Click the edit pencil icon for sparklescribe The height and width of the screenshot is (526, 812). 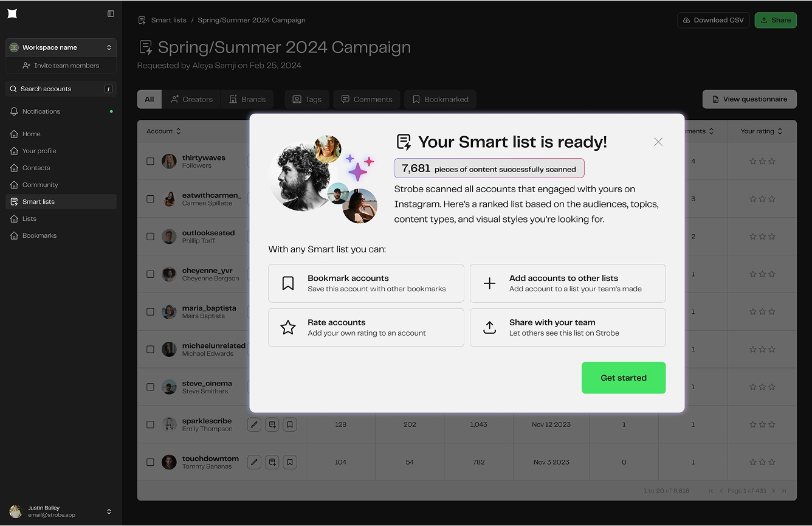click(255, 424)
